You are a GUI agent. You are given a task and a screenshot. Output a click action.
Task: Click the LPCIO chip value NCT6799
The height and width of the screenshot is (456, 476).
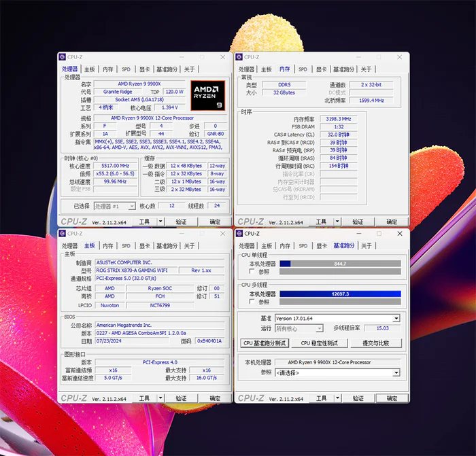160,305
